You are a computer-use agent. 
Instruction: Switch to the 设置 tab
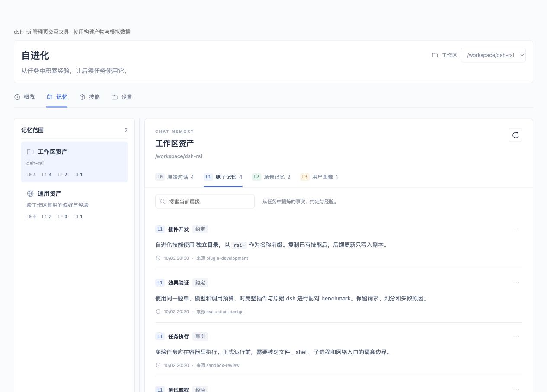(122, 97)
